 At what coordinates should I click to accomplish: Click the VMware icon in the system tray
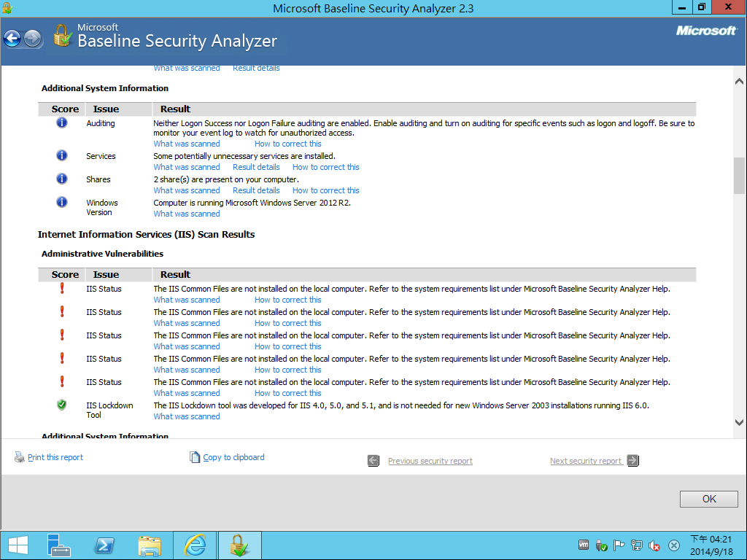point(584,545)
